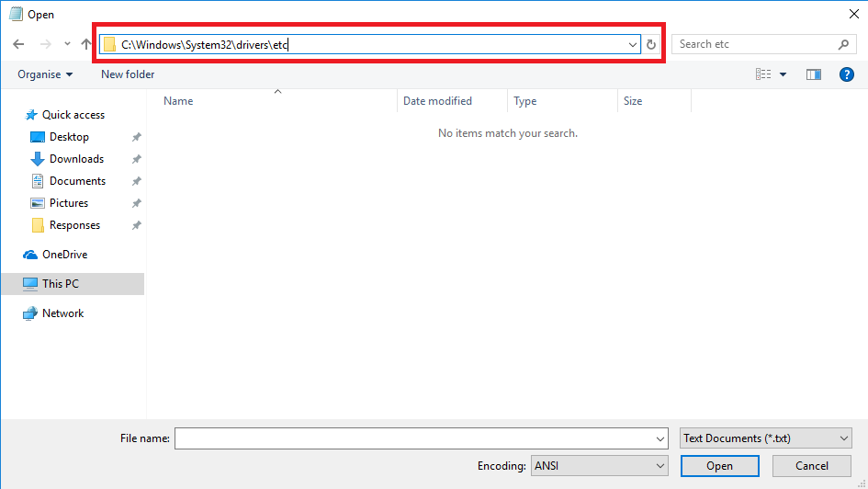Click the address bar path field

tap(370, 44)
